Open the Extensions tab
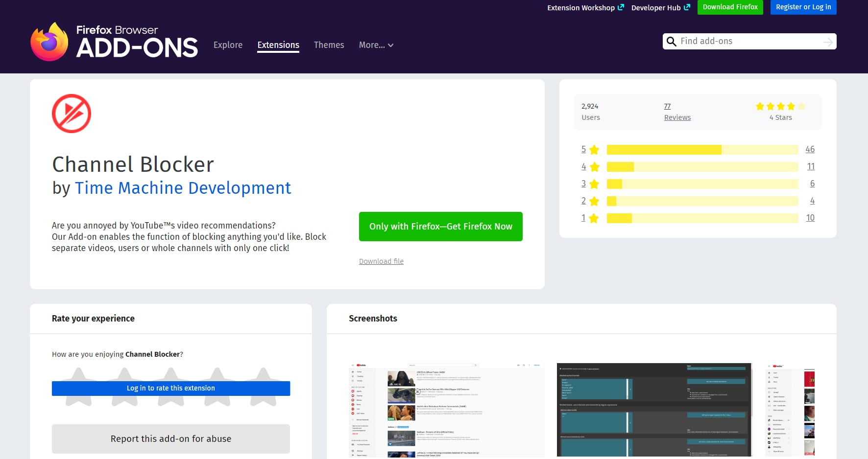This screenshot has width=868, height=459. (x=278, y=45)
